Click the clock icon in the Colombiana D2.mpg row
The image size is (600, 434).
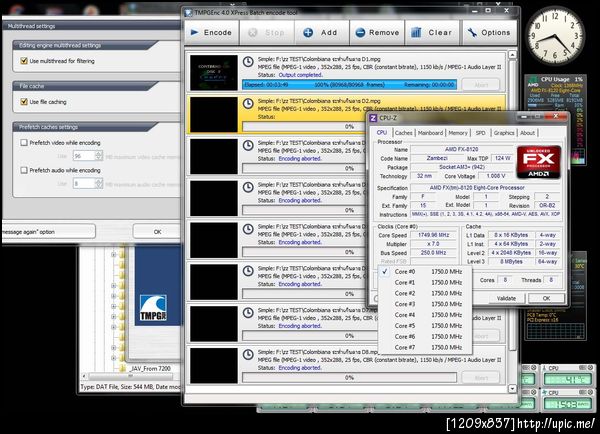(248, 103)
